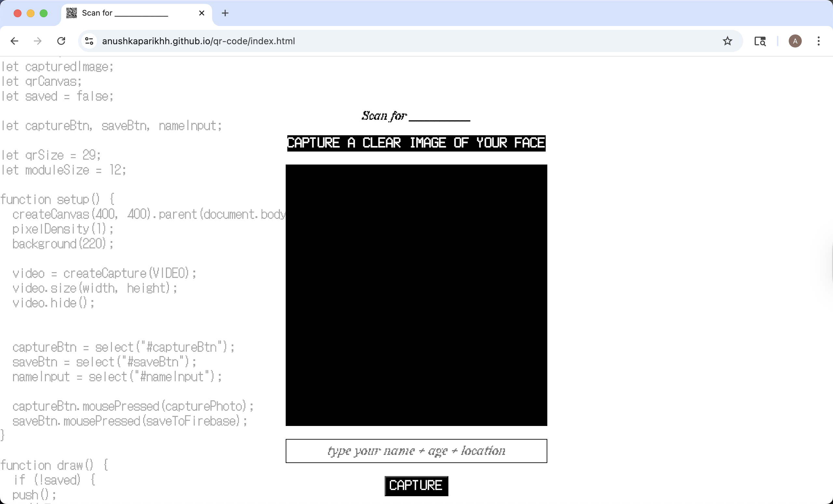This screenshot has width=833, height=504.
Task: Open a new tab with plus button
Action: 225,13
